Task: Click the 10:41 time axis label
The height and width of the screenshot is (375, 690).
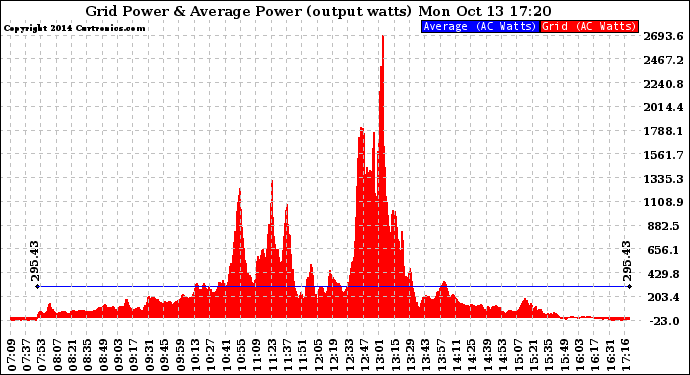Action: click(x=225, y=354)
